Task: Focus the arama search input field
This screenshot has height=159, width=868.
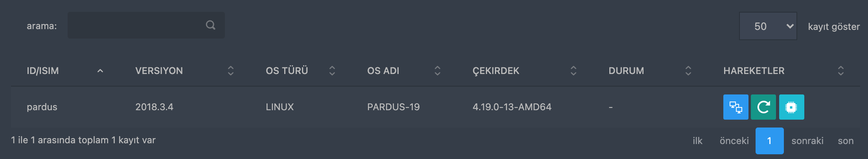Action: click(136, 25)
